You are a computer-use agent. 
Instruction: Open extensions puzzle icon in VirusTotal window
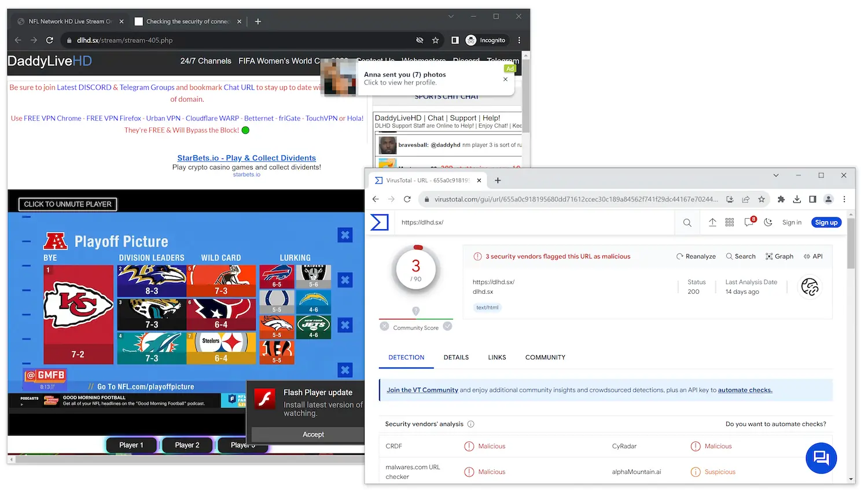click(x=781, y=199)
